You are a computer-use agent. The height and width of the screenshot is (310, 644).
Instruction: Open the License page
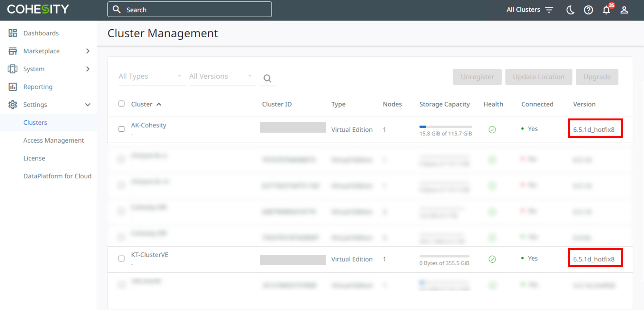(x=34, y=158)
